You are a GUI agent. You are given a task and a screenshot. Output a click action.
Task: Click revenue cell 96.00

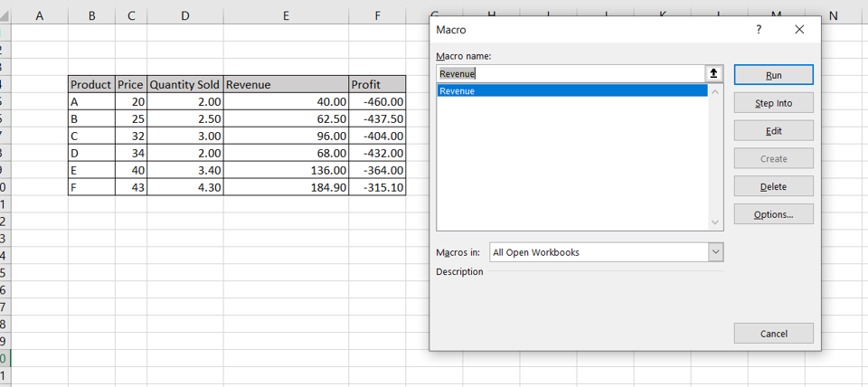pos(286,137)
